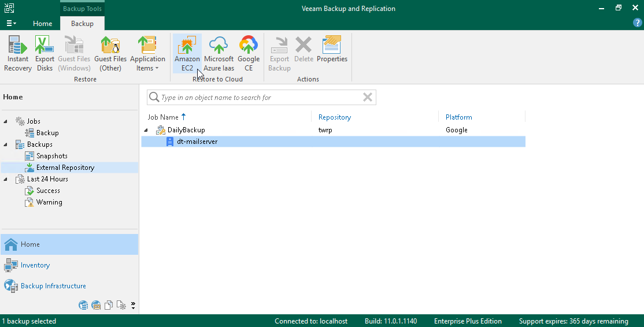Collapse the Last 24 Hours node
This screenshot has height=327, width=644.
point(5,179)
